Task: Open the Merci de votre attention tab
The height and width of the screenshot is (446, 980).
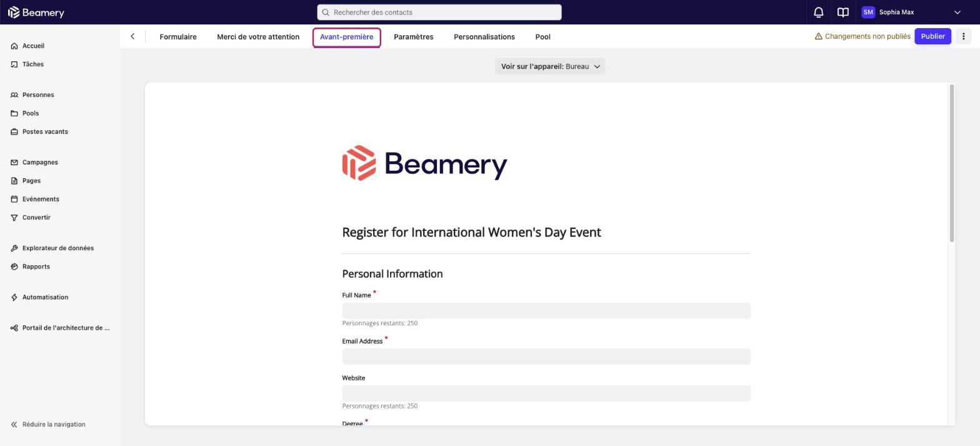Action: [258, 37]
